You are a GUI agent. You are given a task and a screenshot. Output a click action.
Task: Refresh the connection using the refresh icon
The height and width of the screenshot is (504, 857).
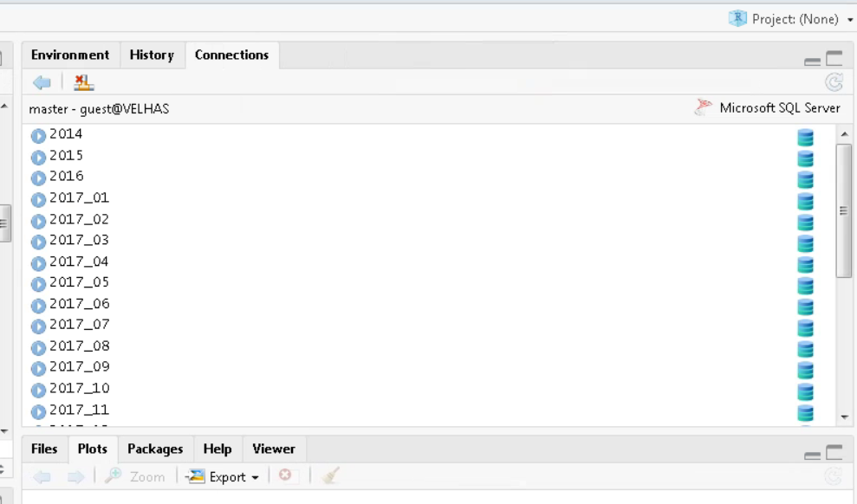(x=834, y=82)
